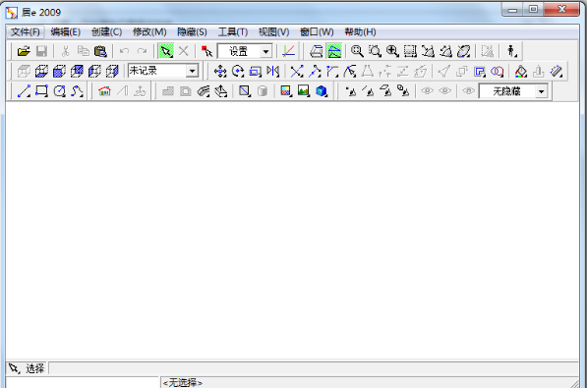The width and height of the screenshot is (588, 388).
Task: Toggle the green-highlighted view mode button
Action: [333, 51]
